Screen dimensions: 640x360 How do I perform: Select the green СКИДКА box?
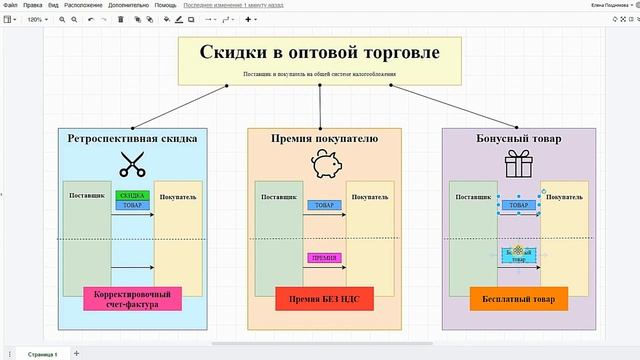[x=132, y=196]
